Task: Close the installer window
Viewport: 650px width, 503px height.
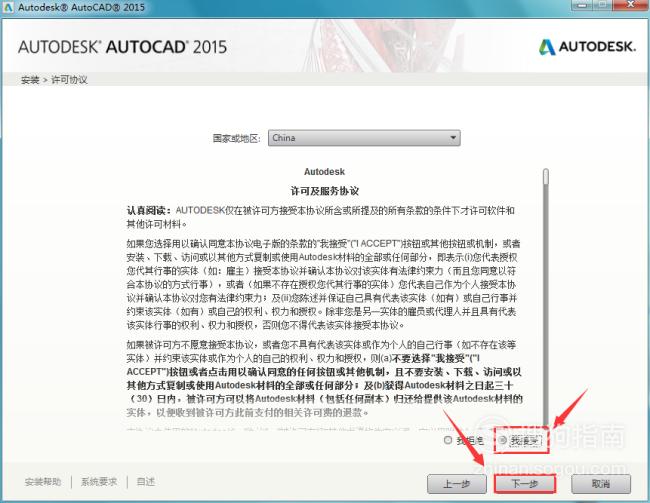Action: click(x=631, y=5)
